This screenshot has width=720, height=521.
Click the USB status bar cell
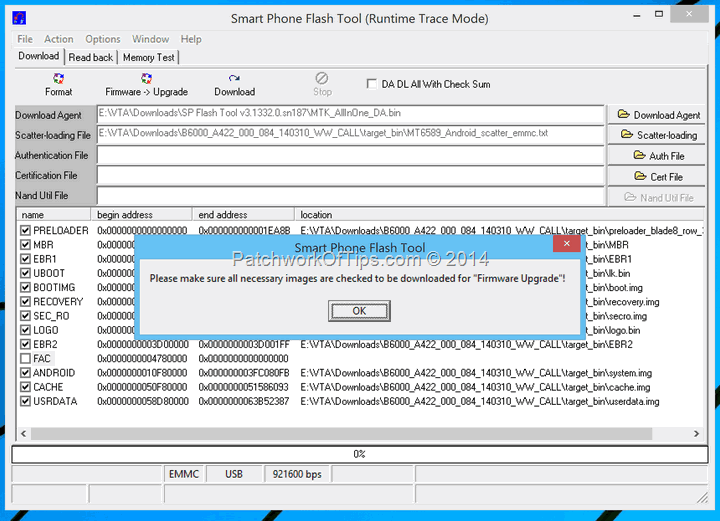tap(233, 474)
